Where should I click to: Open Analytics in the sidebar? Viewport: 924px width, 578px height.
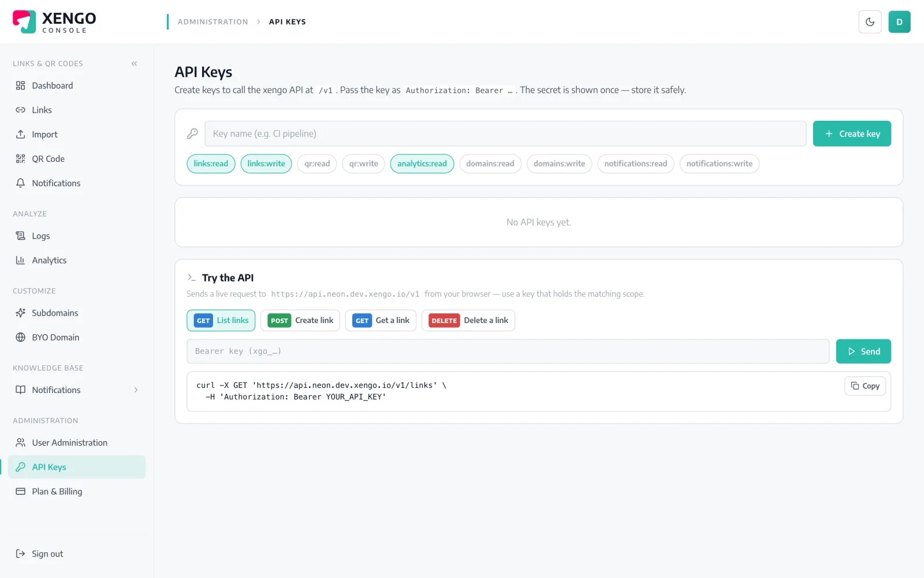(77, 260)
